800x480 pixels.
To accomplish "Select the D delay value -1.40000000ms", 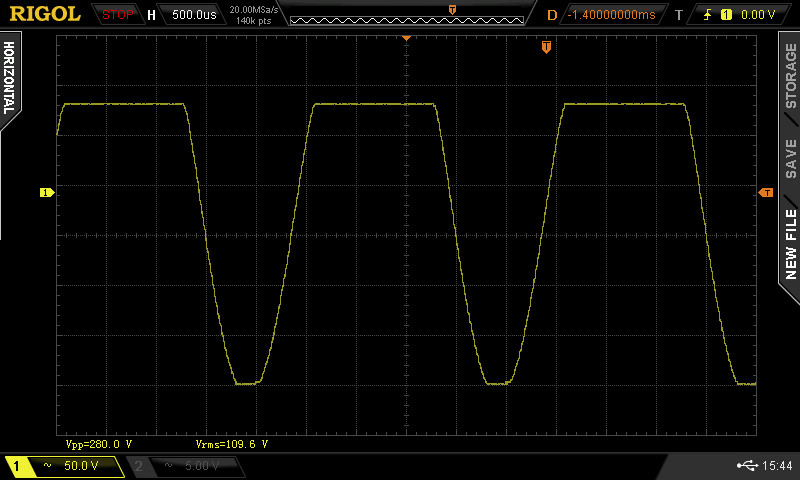I will 611,15.
